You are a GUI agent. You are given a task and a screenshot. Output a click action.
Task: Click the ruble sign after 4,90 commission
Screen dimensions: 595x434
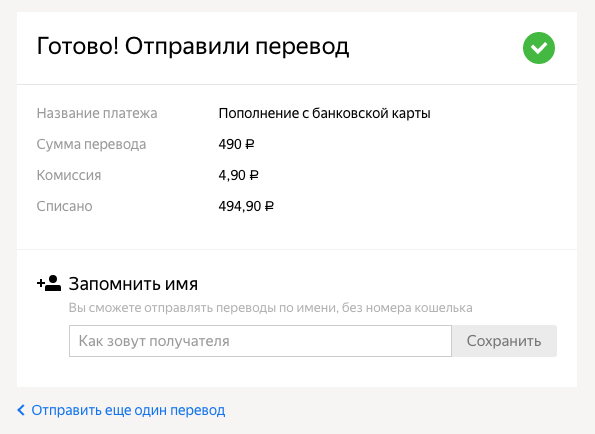(x=254, y=175)
